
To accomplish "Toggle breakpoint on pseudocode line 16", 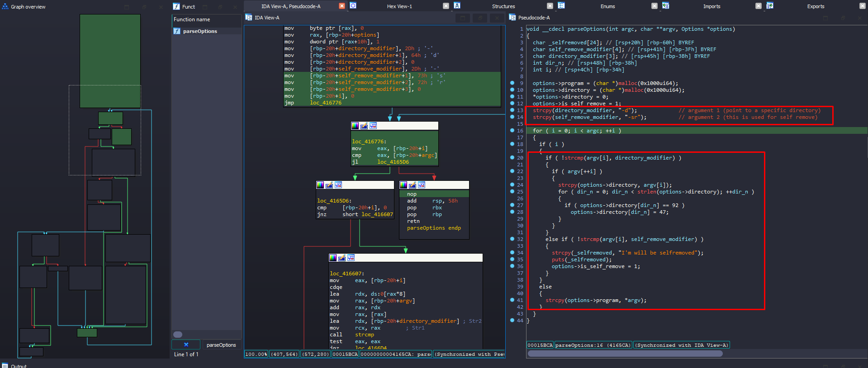I will click(512, 131).
